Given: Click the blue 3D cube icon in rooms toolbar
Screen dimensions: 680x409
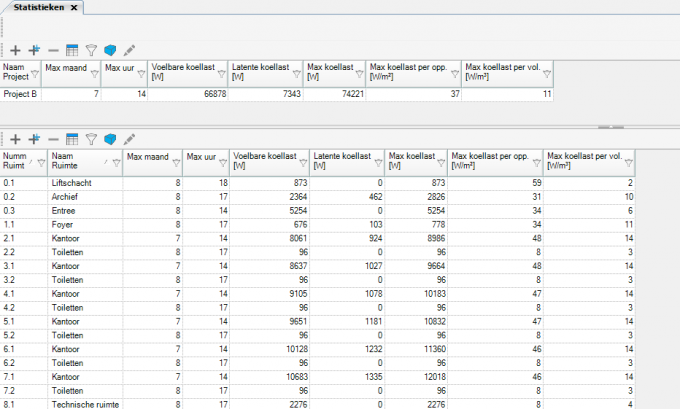Looking at the screenshot, I should (110, 139).
